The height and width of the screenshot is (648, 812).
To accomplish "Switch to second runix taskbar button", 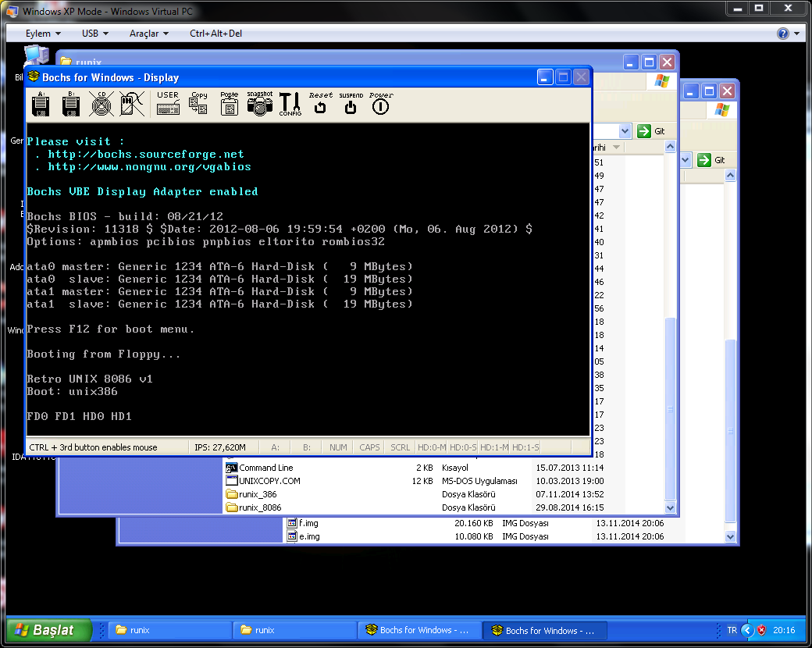I will point(295,630).
